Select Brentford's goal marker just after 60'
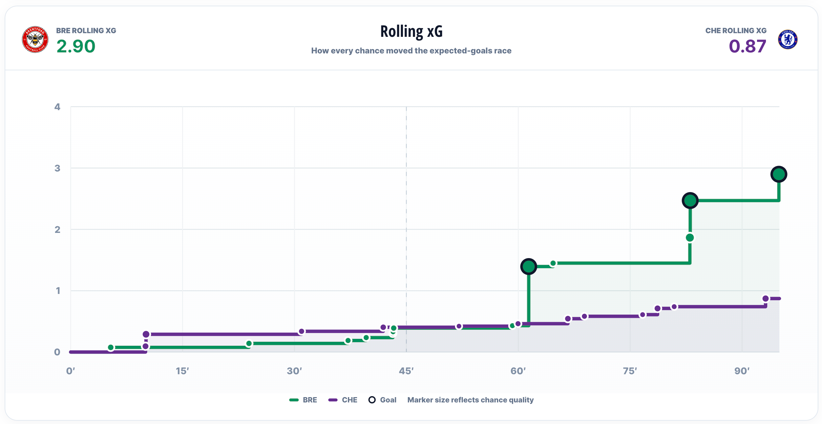This screenshot has width=822, height=424. point(528,267)
